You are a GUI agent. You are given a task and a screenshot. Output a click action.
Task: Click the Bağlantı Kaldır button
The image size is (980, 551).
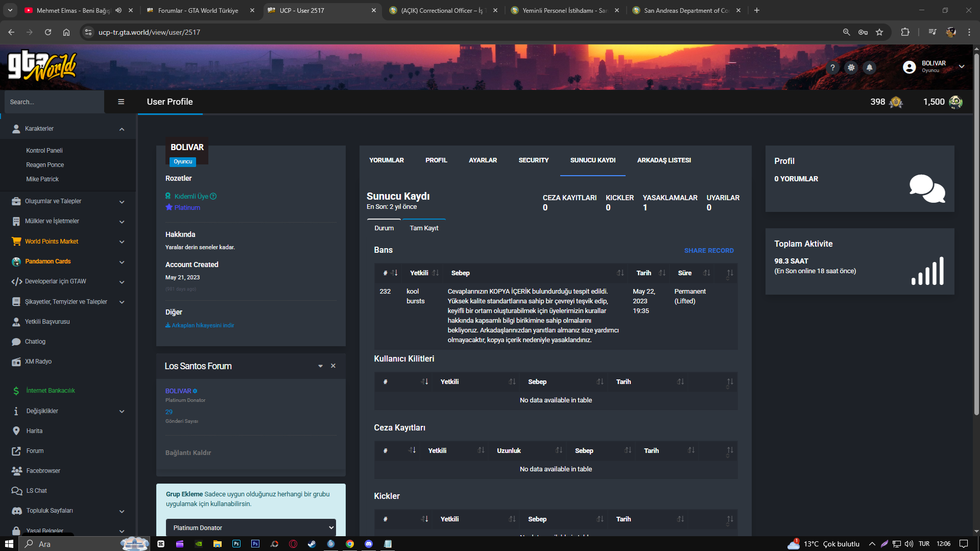188,453
